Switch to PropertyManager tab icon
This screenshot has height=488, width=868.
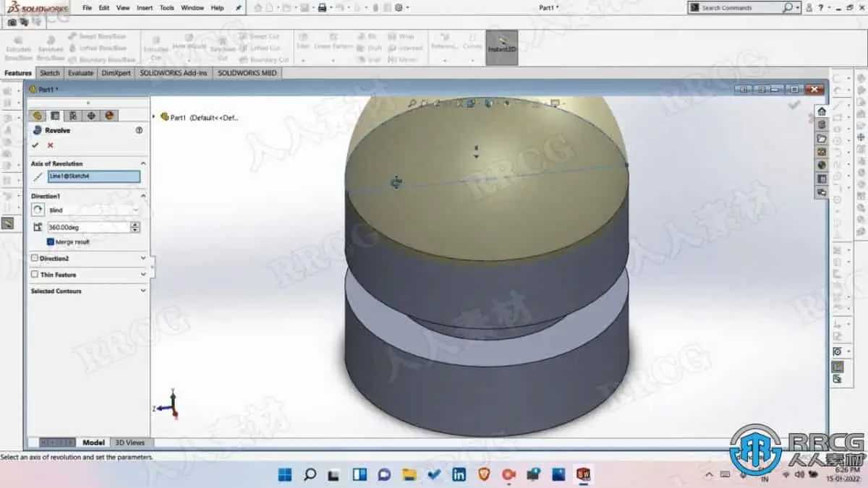(x=55, y=116)
